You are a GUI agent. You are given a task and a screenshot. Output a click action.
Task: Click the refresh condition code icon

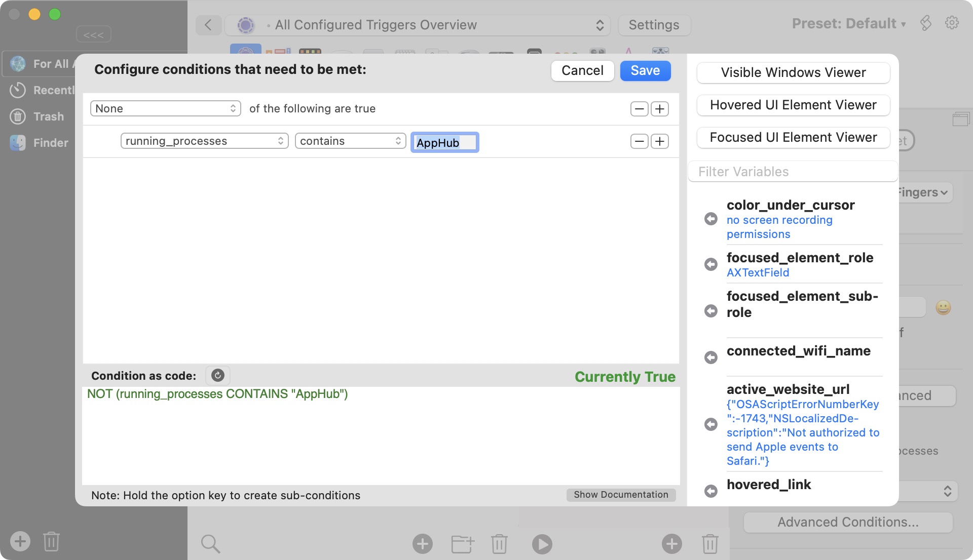click(217, 375)
